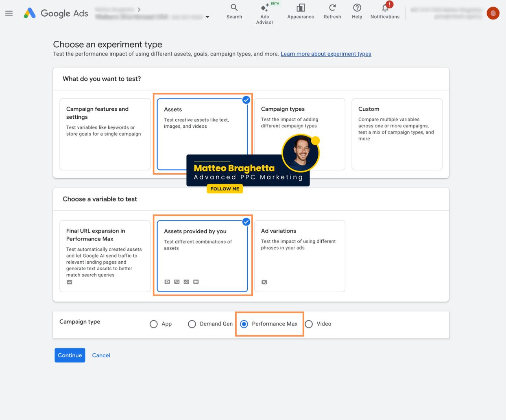The width and height of the screenshot is (506, 420).
Task: Select the Demand Gen campaign type
Action: [192, 324]
